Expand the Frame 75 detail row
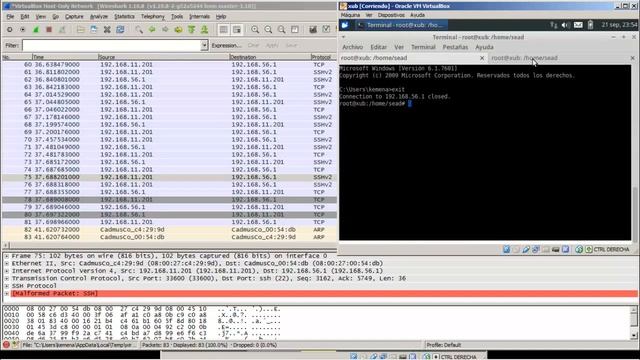This screenshot has width=640, height=360. 7,256
